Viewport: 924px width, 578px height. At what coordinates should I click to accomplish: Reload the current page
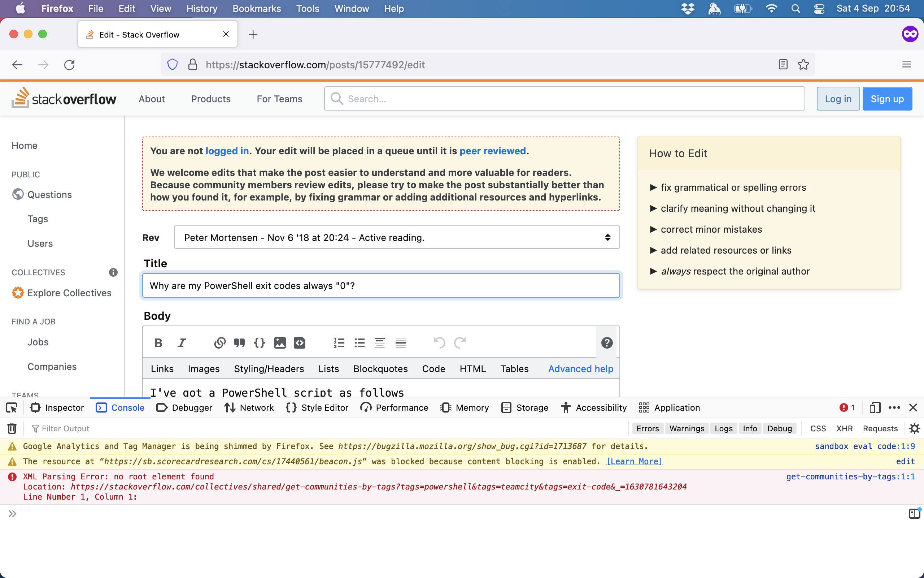click(x=70, y=65)
